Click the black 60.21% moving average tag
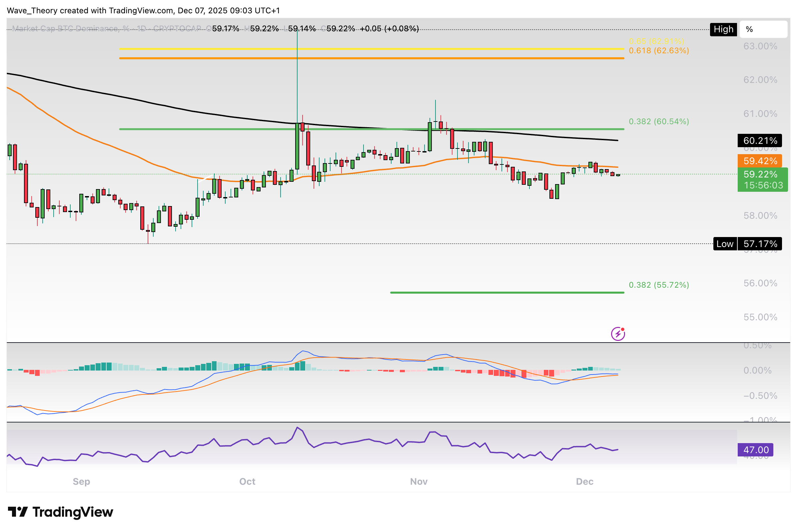Screen dimensions: 797x532 tap(759, 140)
